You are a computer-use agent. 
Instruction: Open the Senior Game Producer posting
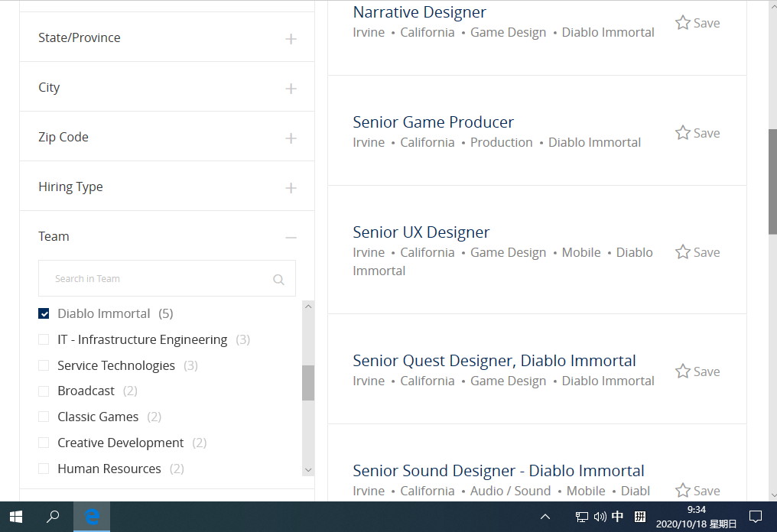point(433,122)
